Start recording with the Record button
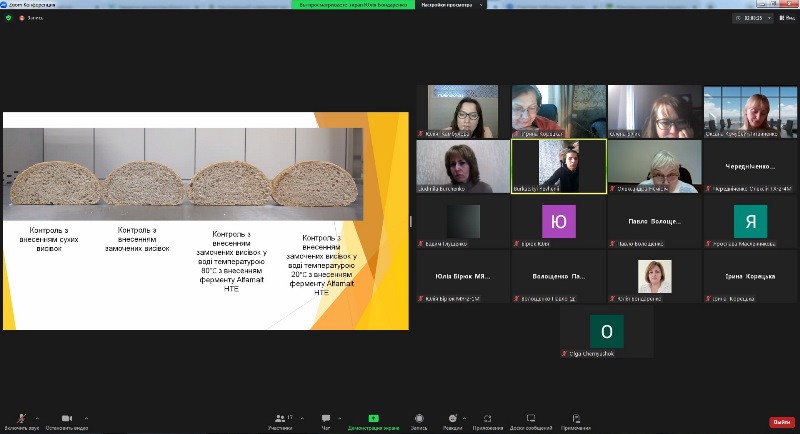The width and height of the screenshot is (800, 434). click(419, 419)
